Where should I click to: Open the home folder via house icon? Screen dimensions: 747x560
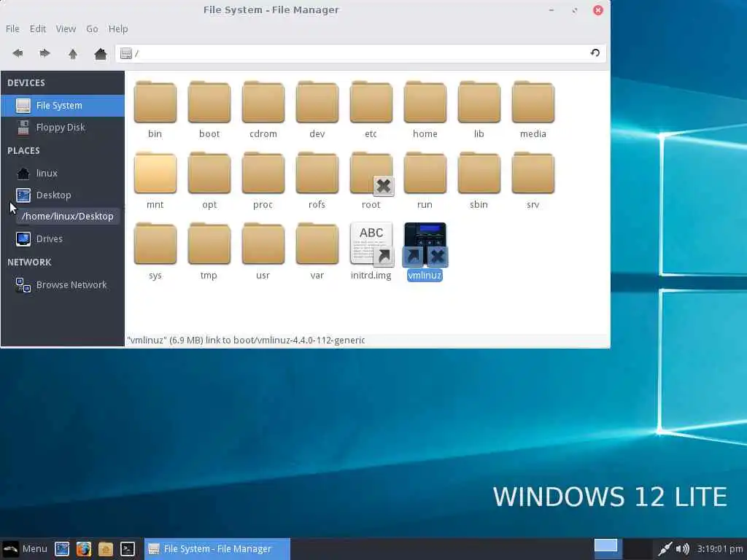100,53
